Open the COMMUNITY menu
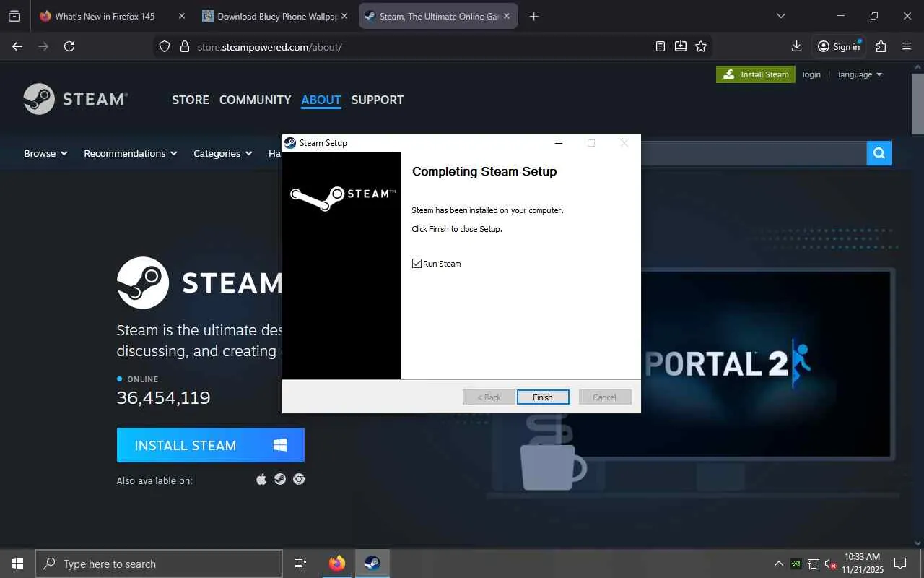The width and height of the screenshot is (924, 578). tap(256, 100)
